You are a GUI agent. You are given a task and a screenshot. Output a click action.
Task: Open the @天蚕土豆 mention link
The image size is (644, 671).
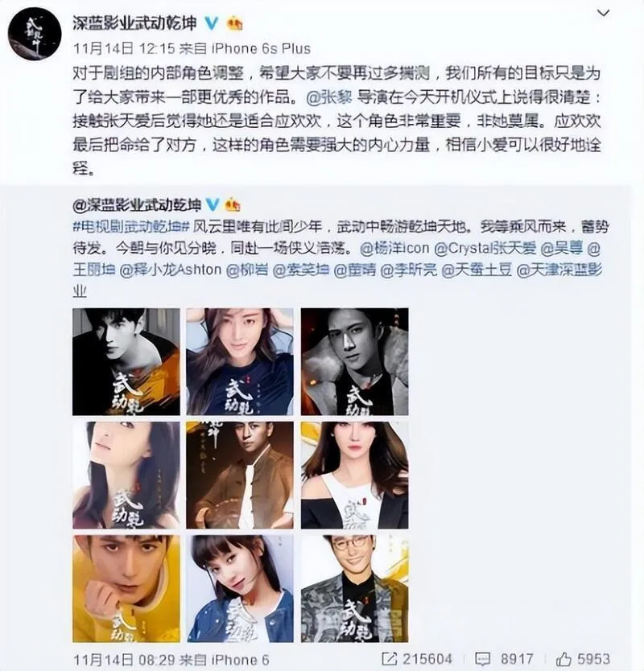(477, 270)
